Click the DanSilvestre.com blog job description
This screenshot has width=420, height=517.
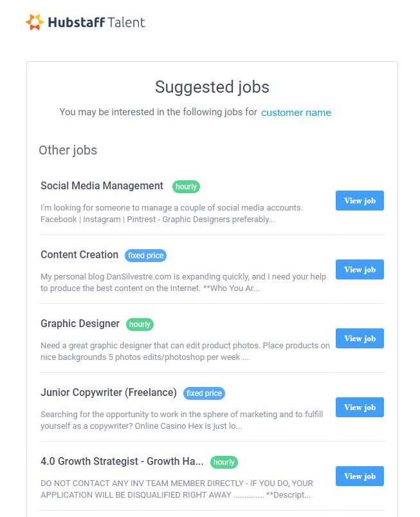click(183, 283)
